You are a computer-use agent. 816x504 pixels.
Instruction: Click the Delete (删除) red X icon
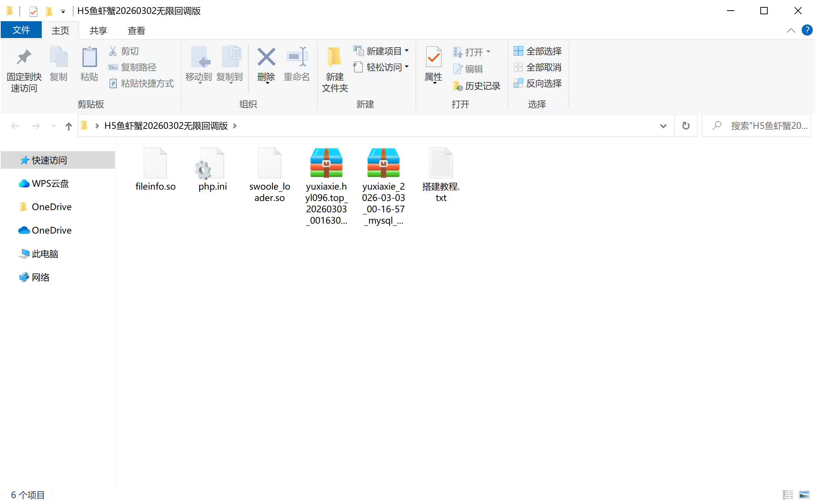tap(266, 58)
